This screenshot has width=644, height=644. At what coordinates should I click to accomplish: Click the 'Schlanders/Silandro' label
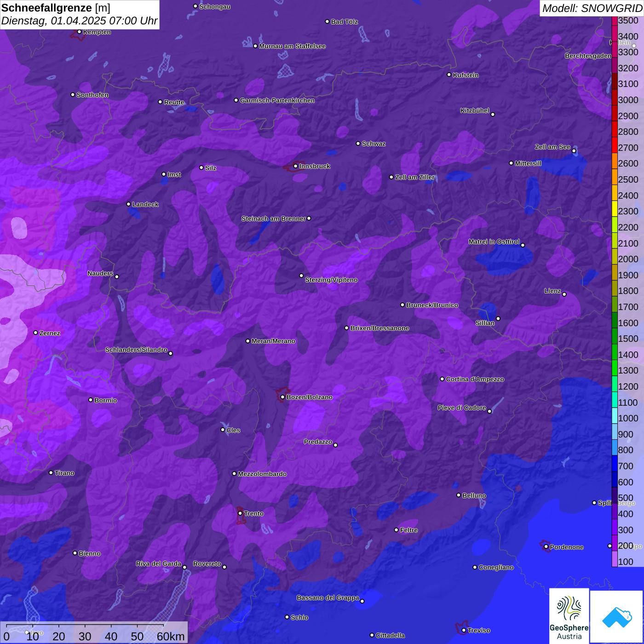136,350
